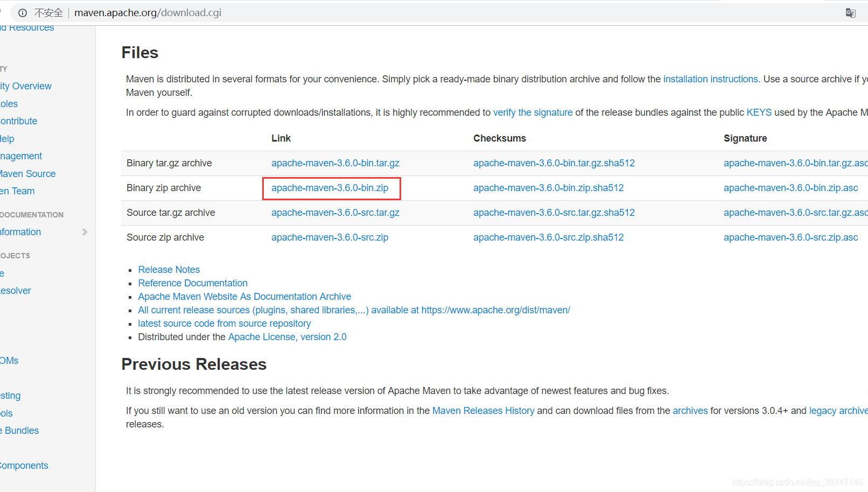Open Contribute sidebar item
868x492 pixels.
(19, 121)
